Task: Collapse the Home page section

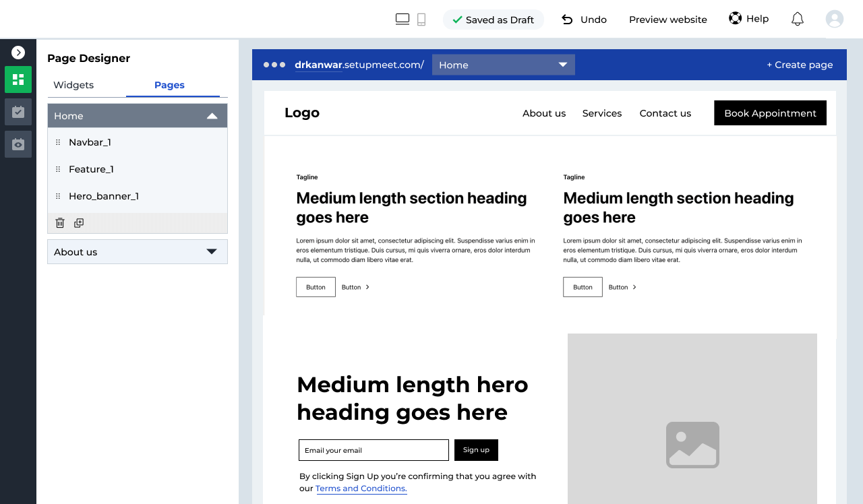Action: (212, 116)
